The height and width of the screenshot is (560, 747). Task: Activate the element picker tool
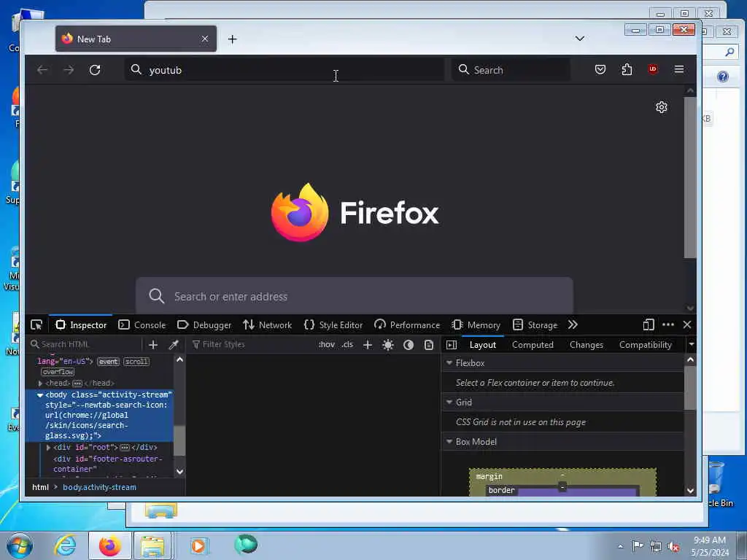click(36, 324)
